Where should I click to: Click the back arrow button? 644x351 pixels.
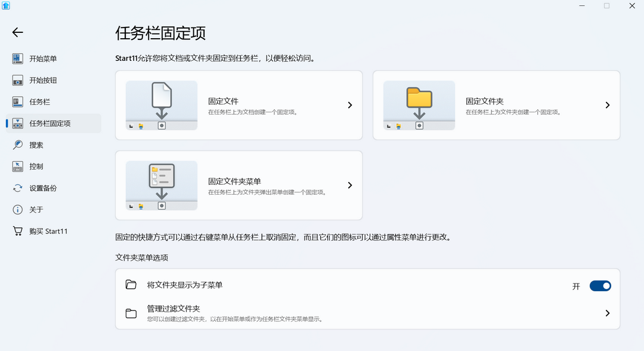pyautogui.click(x=17, y=32)
